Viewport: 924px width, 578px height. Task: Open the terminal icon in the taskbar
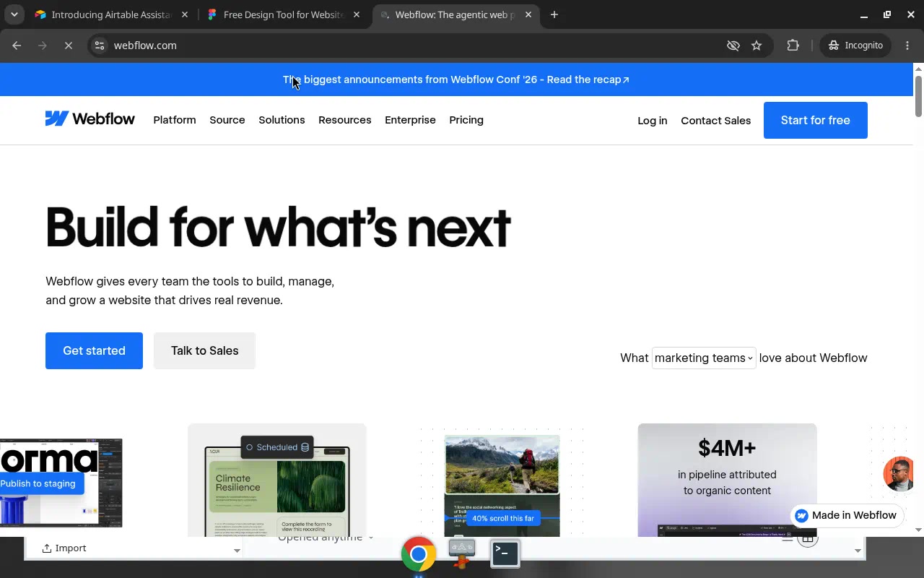pos(505,554)
